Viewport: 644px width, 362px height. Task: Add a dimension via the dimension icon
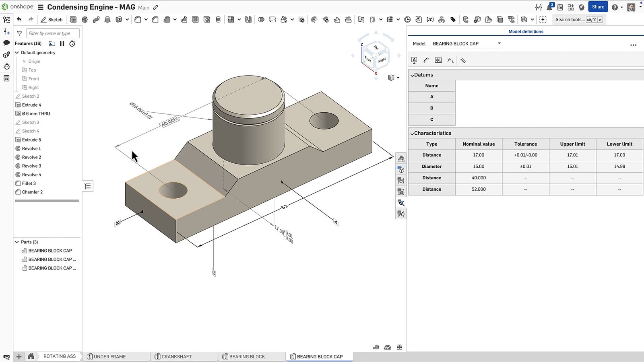coord(426,60)
